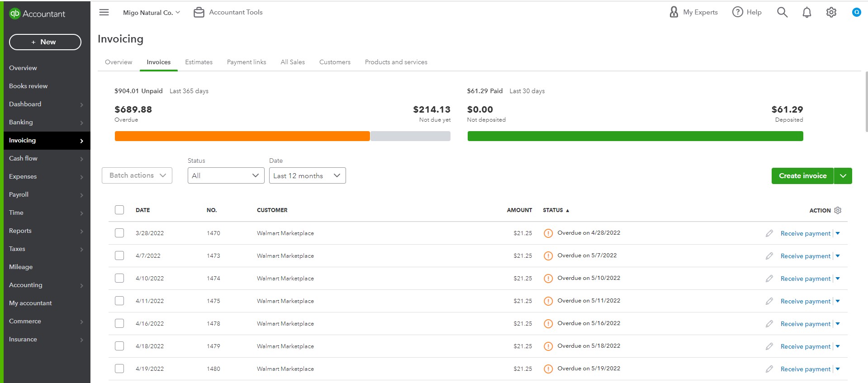Open the My Experts person icon
This screenshot has height=383, width=868.
tap(674, 12)
